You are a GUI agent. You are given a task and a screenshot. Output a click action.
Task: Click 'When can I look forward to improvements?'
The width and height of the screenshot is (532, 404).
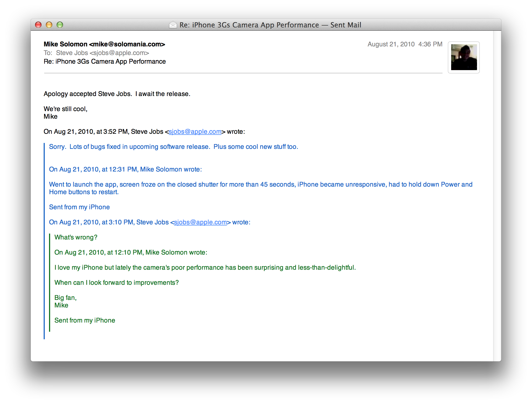pos(116,283)
